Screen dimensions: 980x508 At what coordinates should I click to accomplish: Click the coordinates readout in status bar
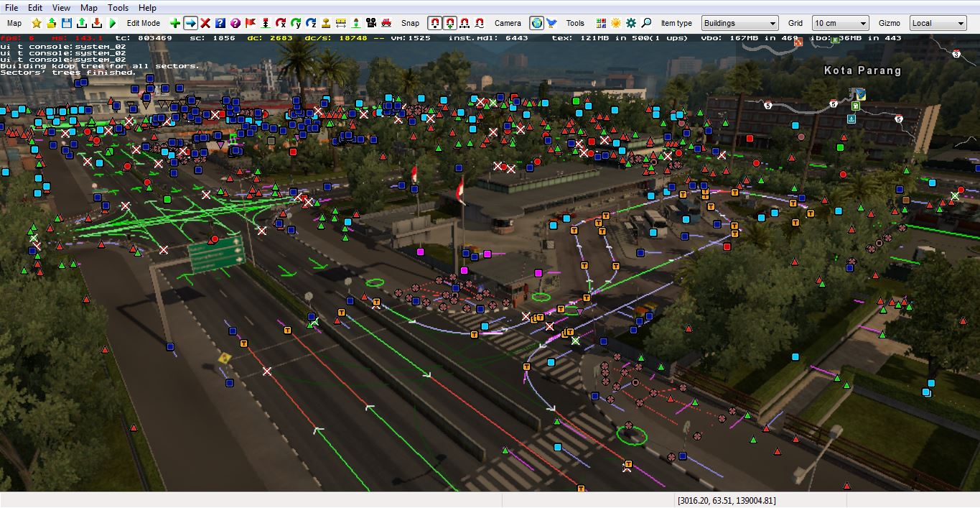(x=726, y=500)
